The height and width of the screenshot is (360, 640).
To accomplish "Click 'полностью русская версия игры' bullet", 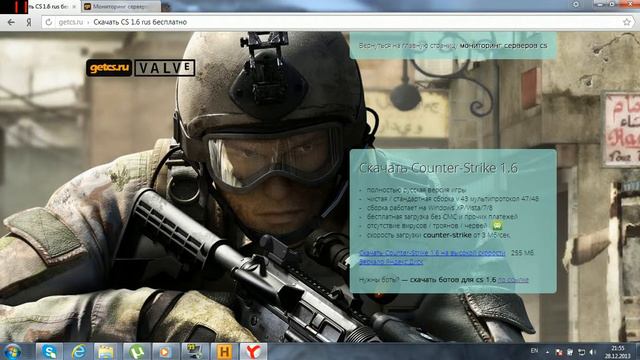I will 416,190.
